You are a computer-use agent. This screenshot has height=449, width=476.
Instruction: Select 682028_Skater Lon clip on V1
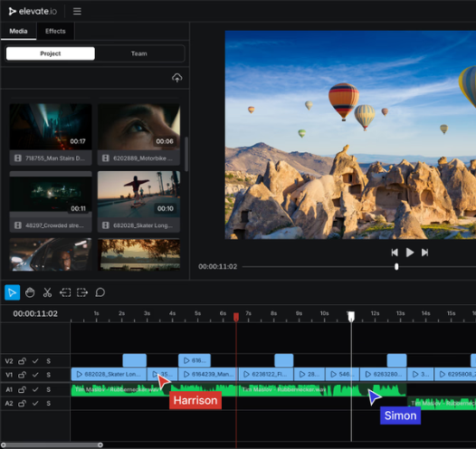109,374
